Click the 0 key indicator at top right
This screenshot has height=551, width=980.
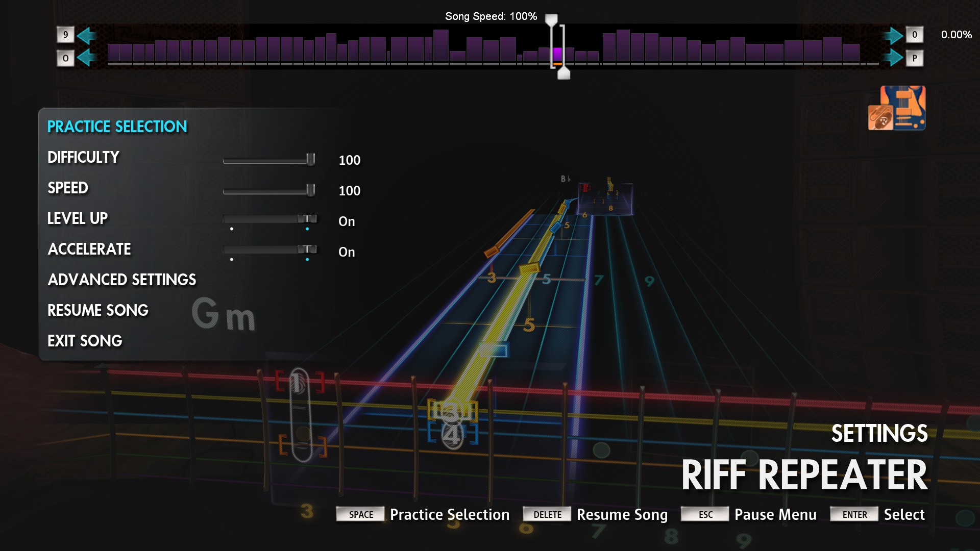[915, 35]
